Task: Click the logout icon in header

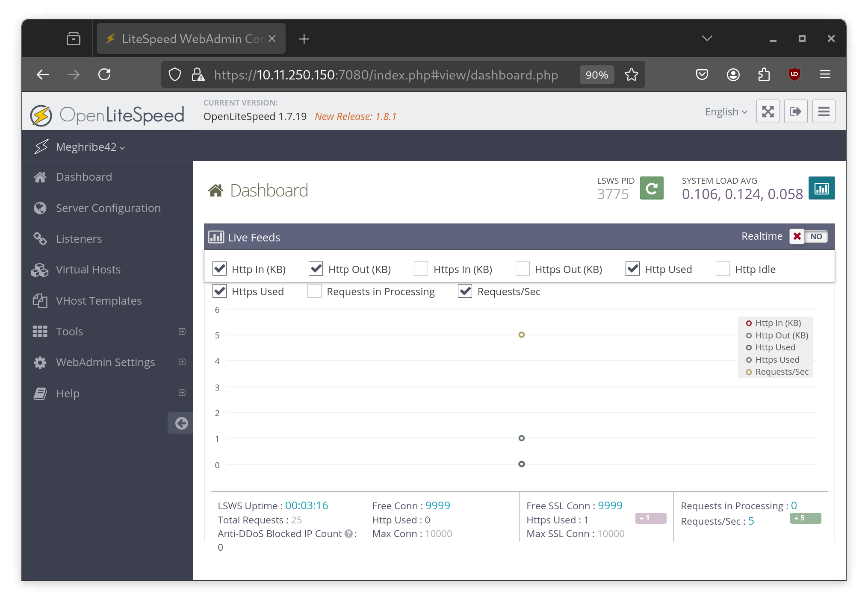Action: point(796,112)
